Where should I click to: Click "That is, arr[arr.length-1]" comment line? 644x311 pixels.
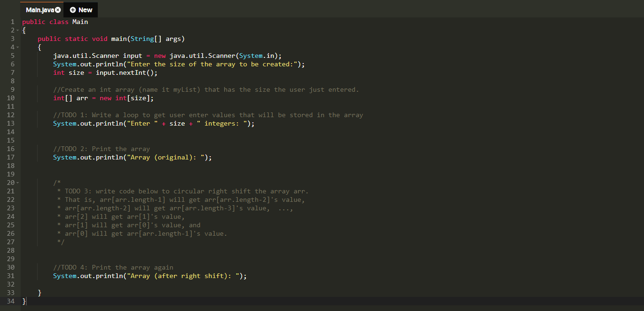(x=181, y=199)
